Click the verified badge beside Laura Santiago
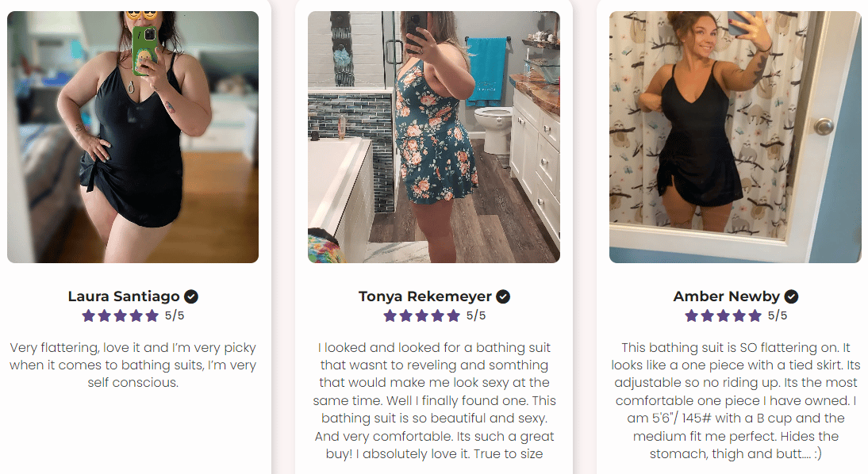The width and height of the screenshot is (868, 474). (x=191, y=296)
